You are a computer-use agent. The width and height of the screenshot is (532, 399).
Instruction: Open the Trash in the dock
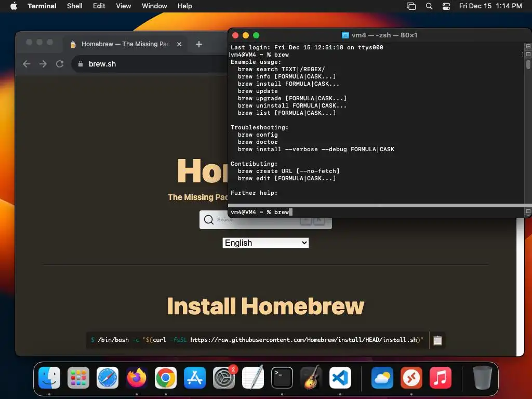click(x=483, y=378)
